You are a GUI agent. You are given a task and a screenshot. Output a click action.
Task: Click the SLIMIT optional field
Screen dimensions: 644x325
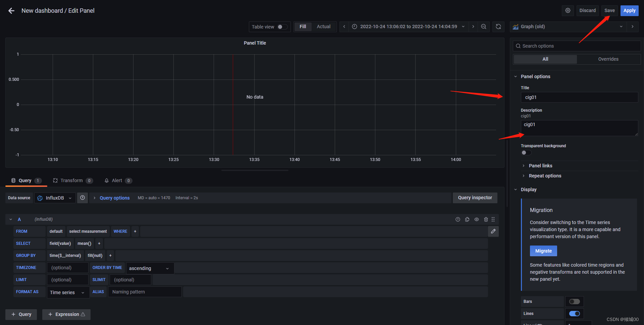(x=130, y=280)
